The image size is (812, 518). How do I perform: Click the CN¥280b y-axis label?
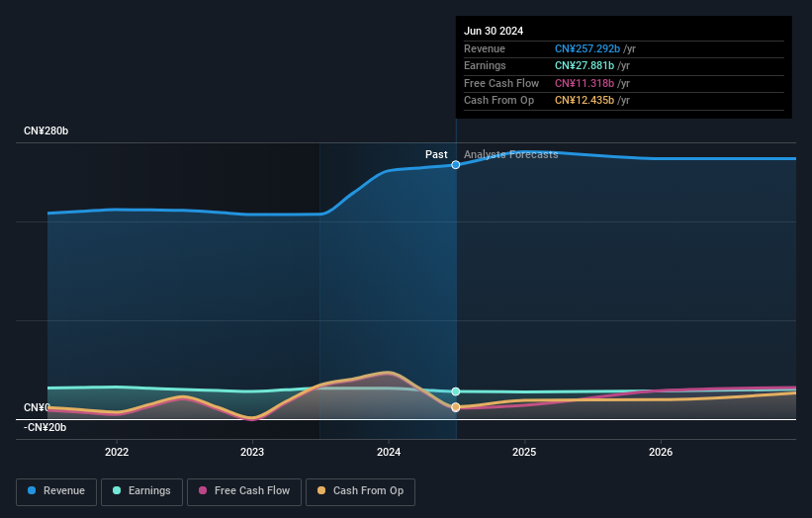click(46, 130)
